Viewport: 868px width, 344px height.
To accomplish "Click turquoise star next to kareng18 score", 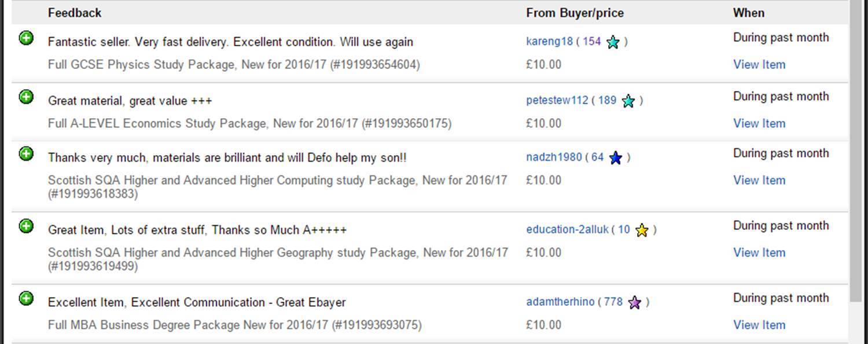I will click(613, 42).
